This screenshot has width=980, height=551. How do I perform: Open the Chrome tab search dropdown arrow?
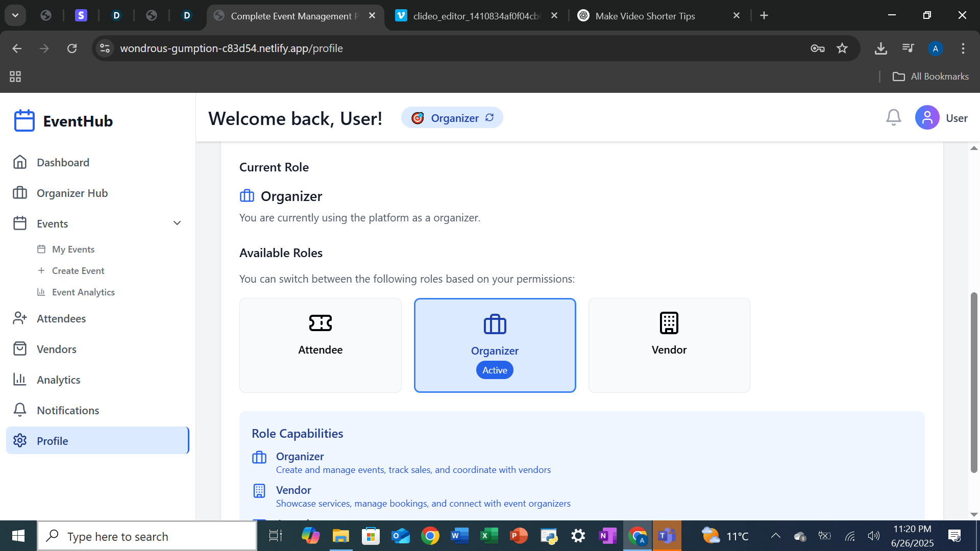tap(15, 15)
